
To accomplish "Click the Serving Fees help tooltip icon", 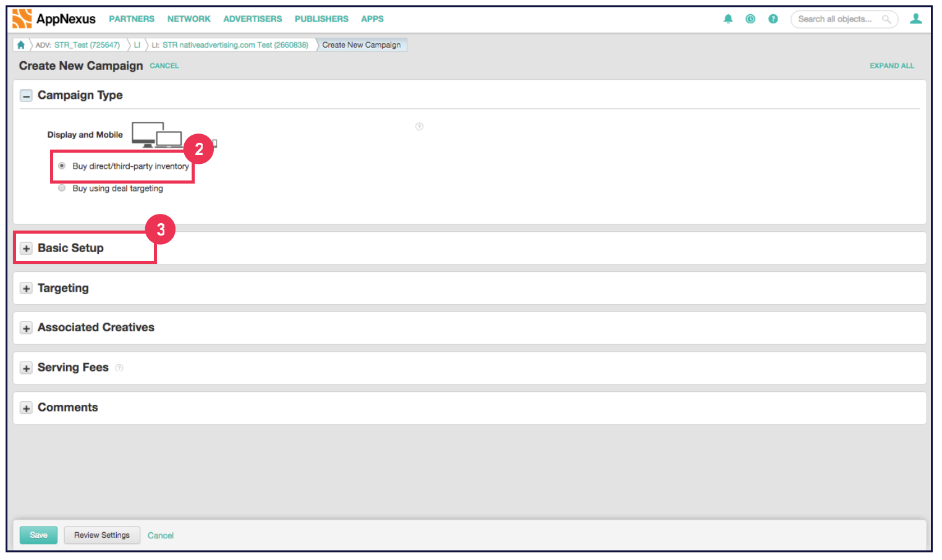I will (x=119, y=368).
